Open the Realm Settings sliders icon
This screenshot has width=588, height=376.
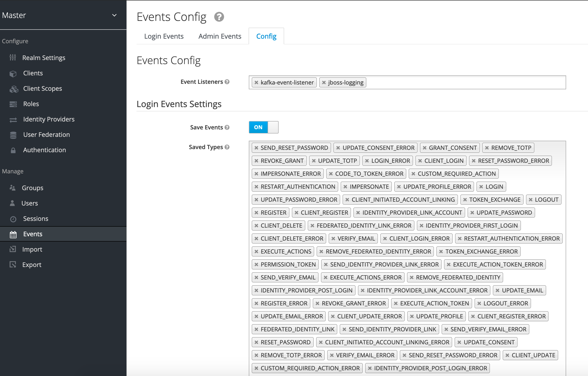point(13,58)
